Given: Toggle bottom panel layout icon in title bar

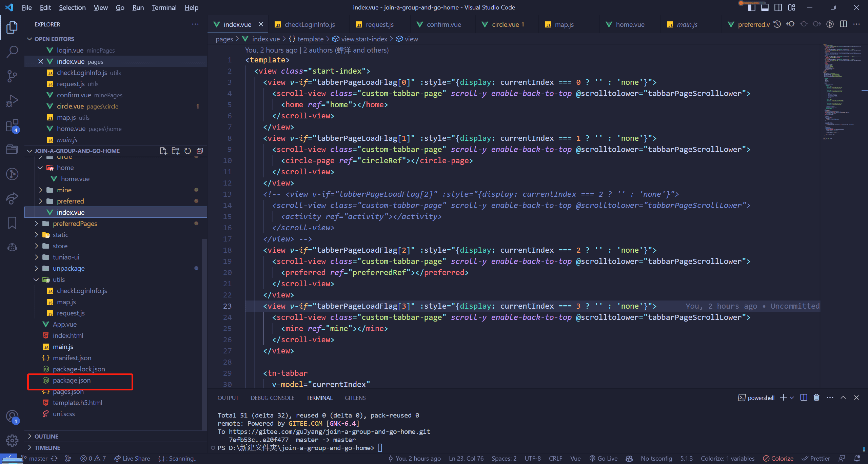Looking at the screenshot, I should [765, 7].
